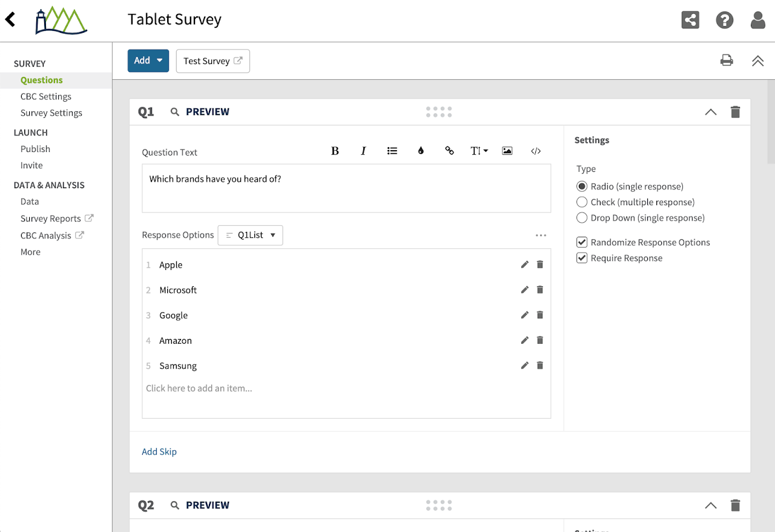Open CBC Settings in sidebar
The height and width of the screenshot is (532, 775).
tap(46, 96)
